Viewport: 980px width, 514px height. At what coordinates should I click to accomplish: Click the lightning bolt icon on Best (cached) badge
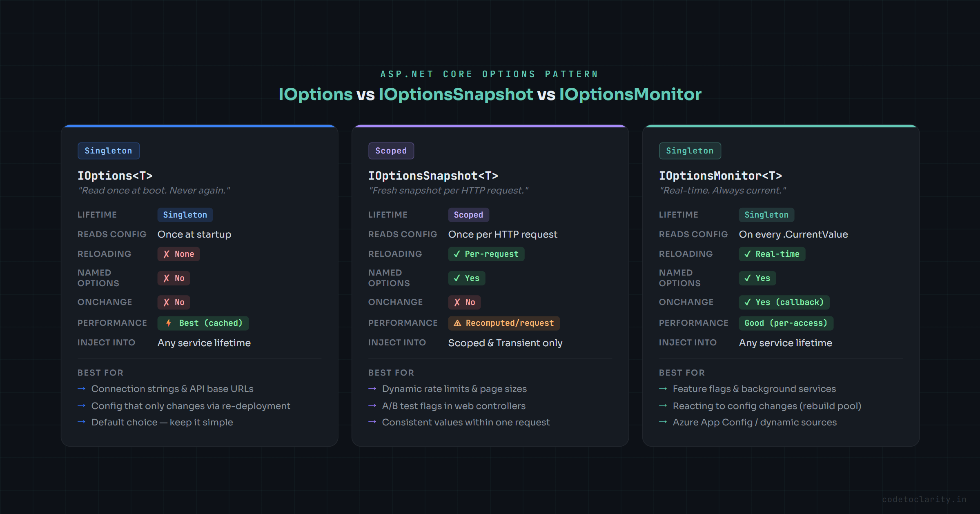(x=168, y=323)
